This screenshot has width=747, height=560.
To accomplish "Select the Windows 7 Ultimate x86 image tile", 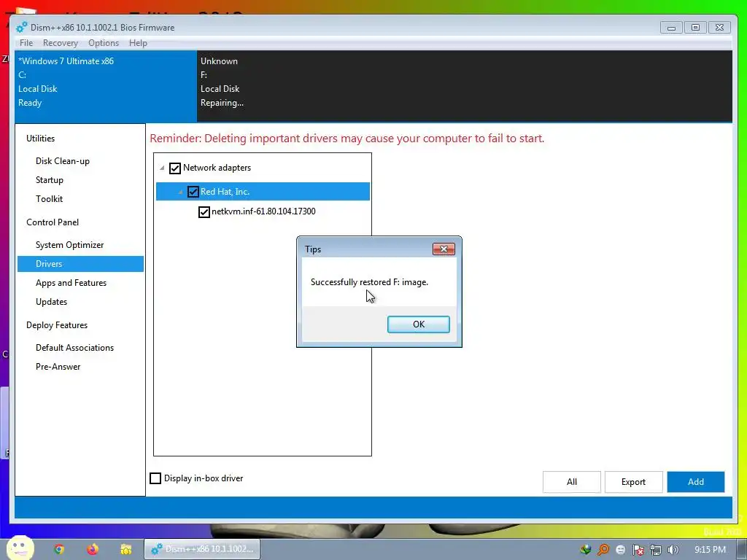I will 106,86.
